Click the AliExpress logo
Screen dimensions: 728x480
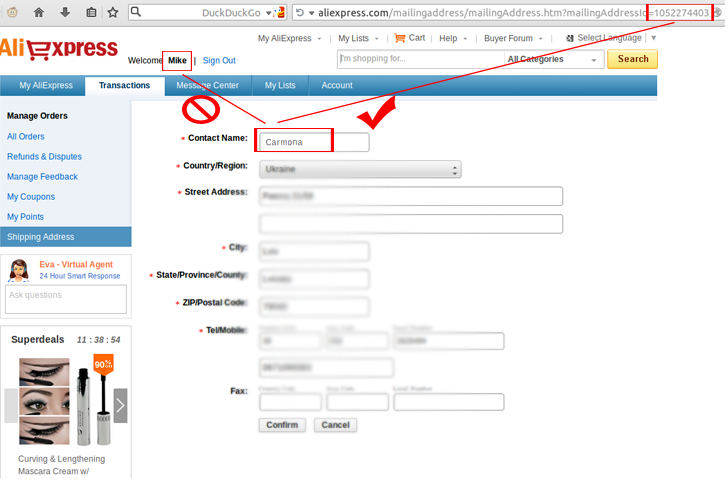coord(59,49)
